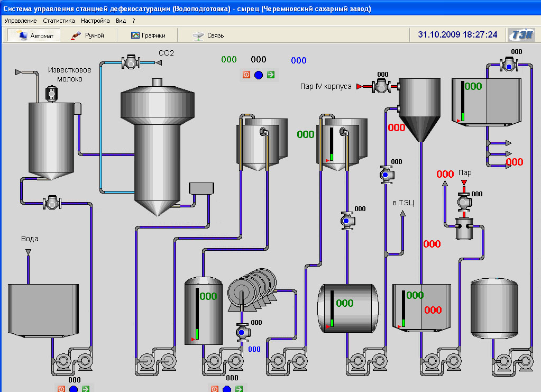This screenshot has height=392, width=541.
Task: Click the ТЭК logo in the toolbar
Action: (x=521, y=35)
